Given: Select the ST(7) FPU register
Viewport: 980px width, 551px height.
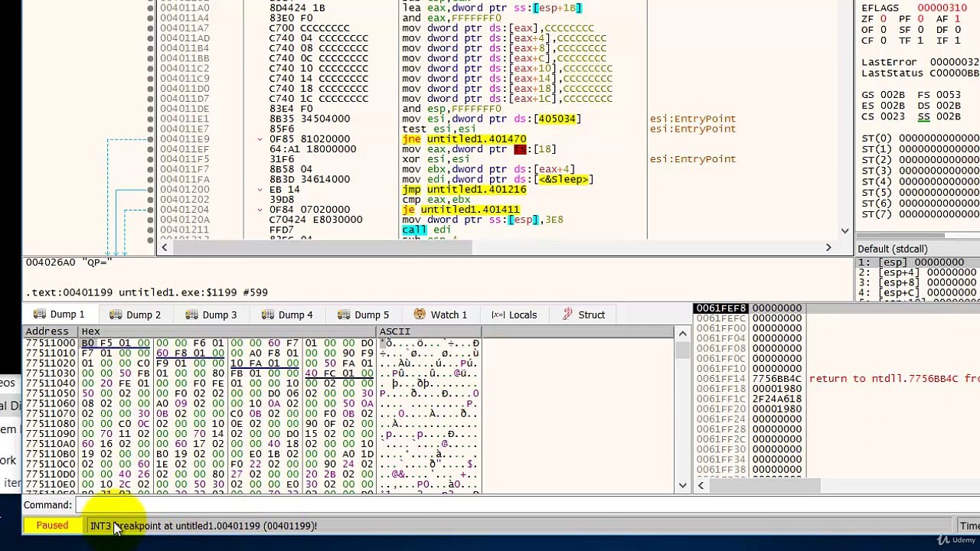Looking at the screenshot, I should pos(920,214).
